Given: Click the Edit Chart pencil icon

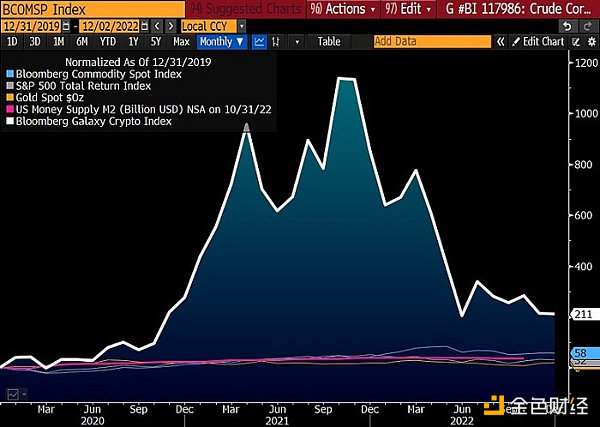Looking at the screenshot, I should [x=515, y=42].
